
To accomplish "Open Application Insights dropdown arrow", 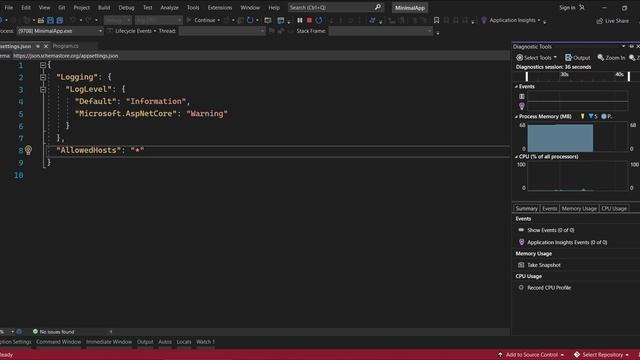I will (x=539, y=20).
